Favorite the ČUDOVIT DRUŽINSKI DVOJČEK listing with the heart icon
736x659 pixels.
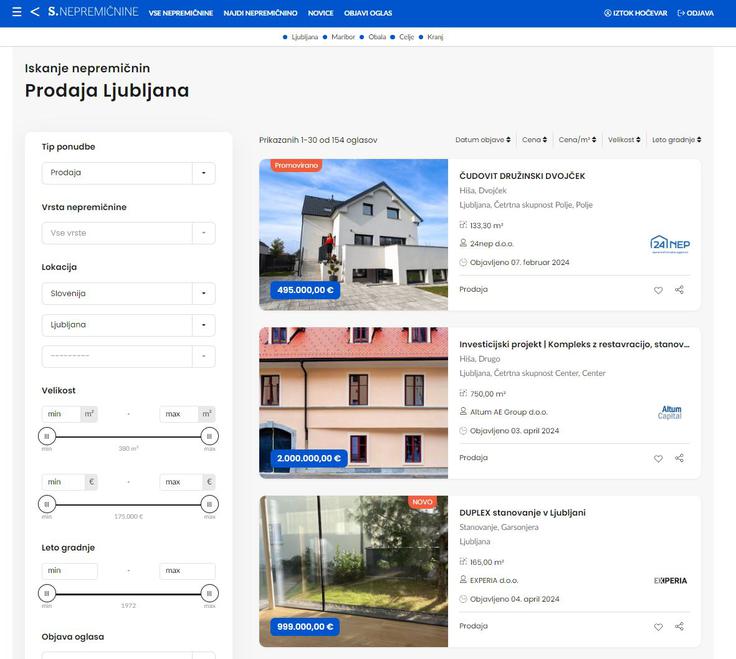click(658, 290)
